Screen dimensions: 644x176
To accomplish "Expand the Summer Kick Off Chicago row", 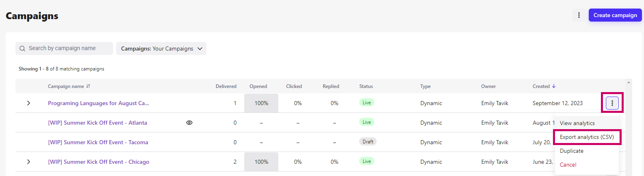I will click(28, 162).
